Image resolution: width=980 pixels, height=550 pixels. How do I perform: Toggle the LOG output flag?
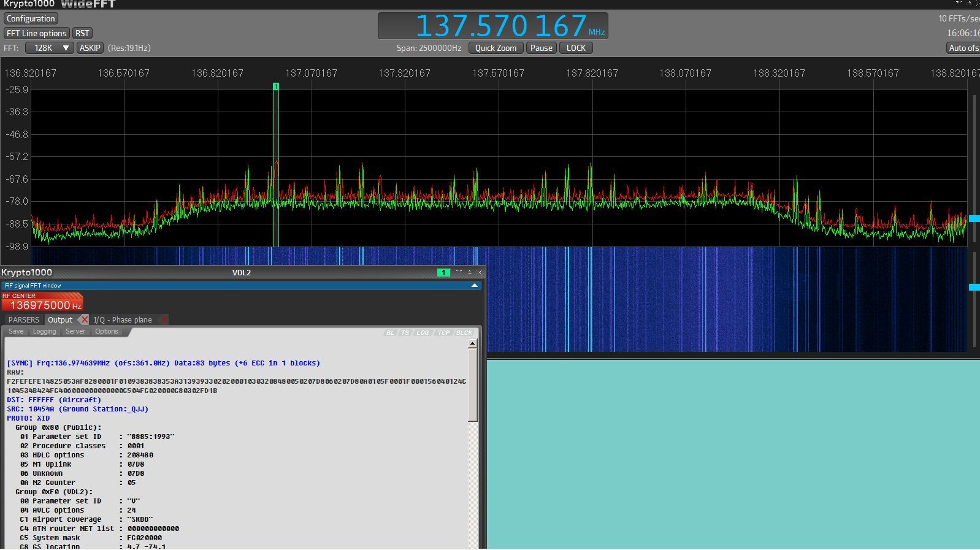(423, 332)
